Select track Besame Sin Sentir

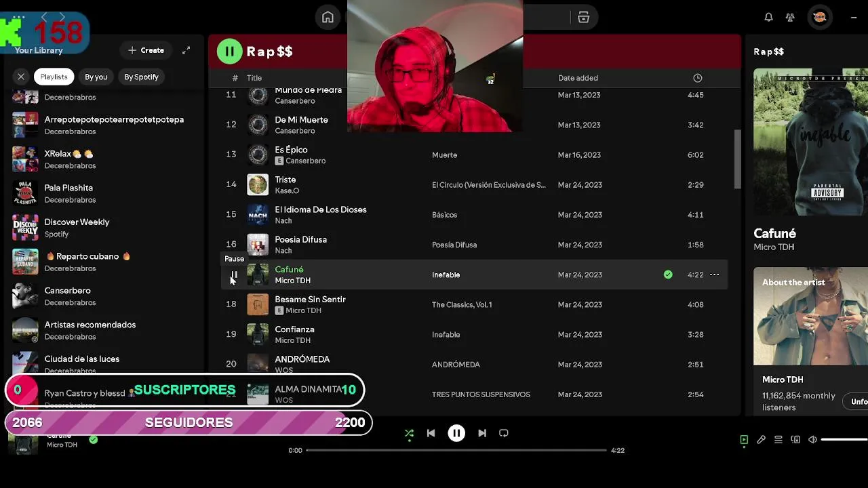pyautogui.click(x=310, y=300)
